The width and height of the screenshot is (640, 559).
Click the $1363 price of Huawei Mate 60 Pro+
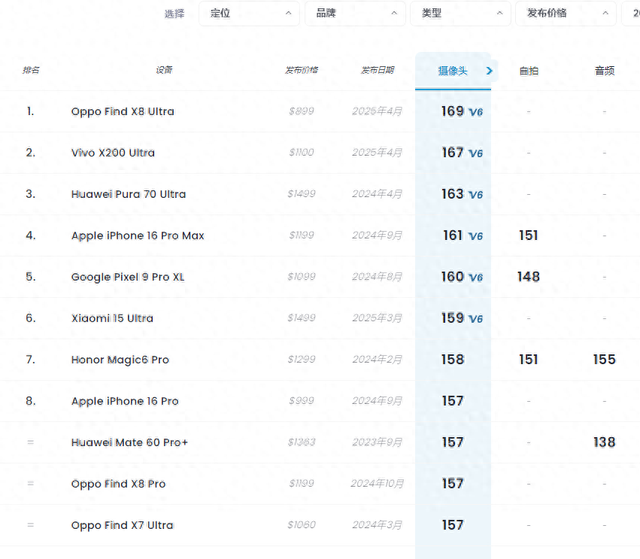click(x=302, y=442)
